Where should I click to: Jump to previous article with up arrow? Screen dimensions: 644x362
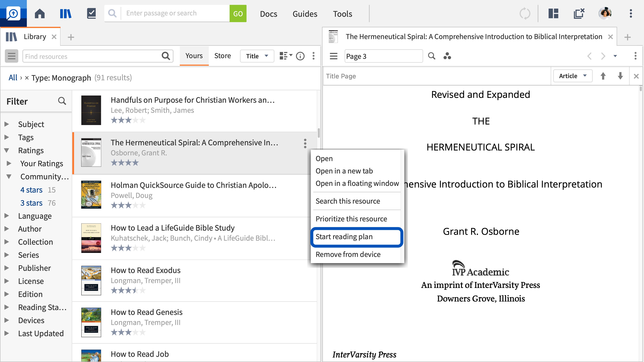[x=603, y=76]
